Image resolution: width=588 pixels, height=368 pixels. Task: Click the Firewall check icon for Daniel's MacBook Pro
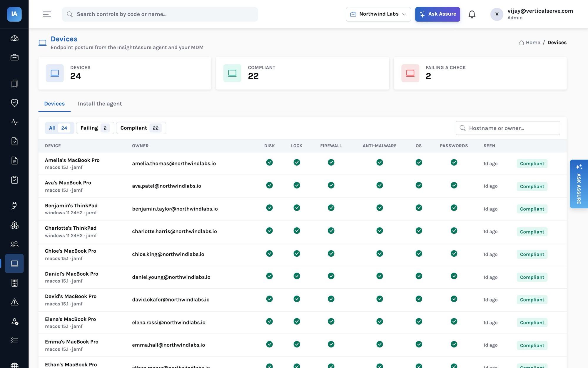click(331, 276)
